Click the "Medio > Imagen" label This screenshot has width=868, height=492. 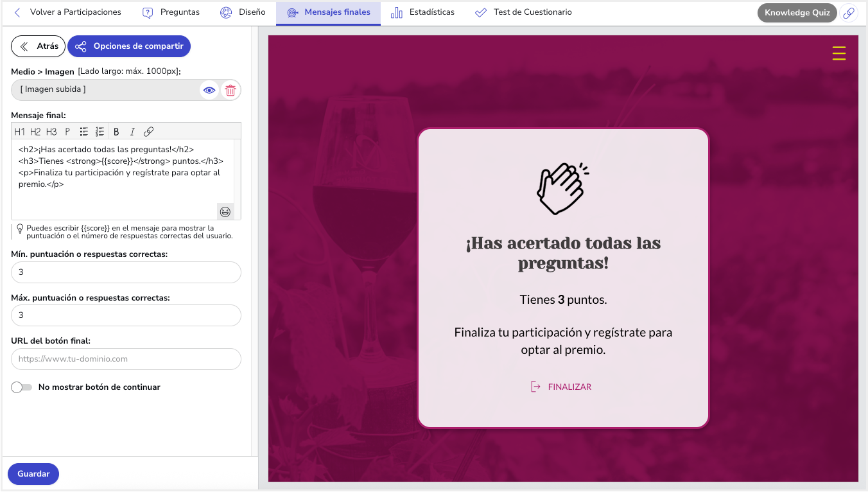pyautogui.click(x=43, y=71)
